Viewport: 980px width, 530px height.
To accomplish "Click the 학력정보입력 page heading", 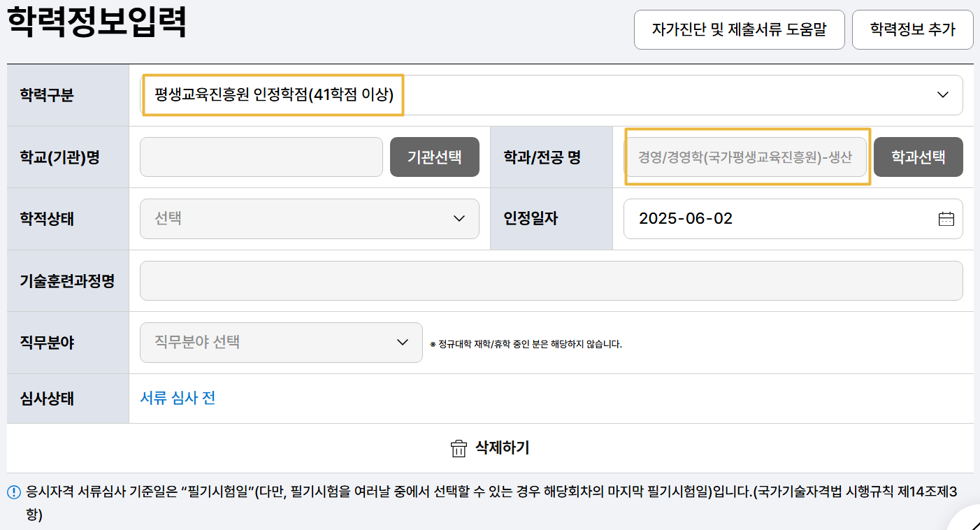I will [x=96, y=22].
